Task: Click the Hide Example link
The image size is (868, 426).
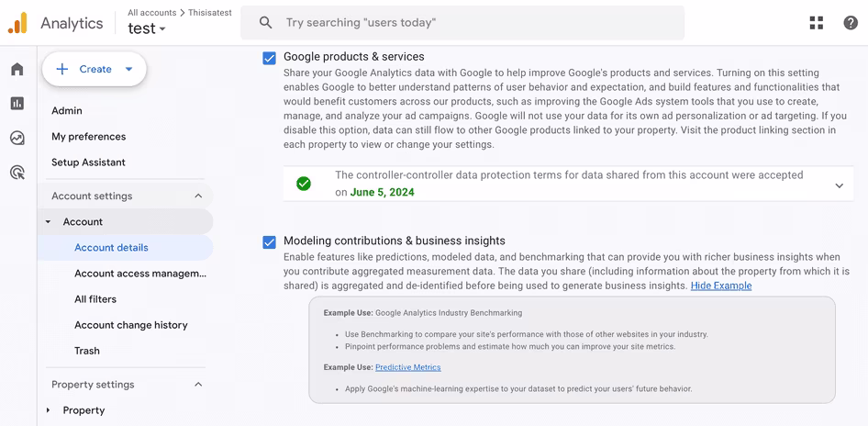Action: click(x=721, y=286)
